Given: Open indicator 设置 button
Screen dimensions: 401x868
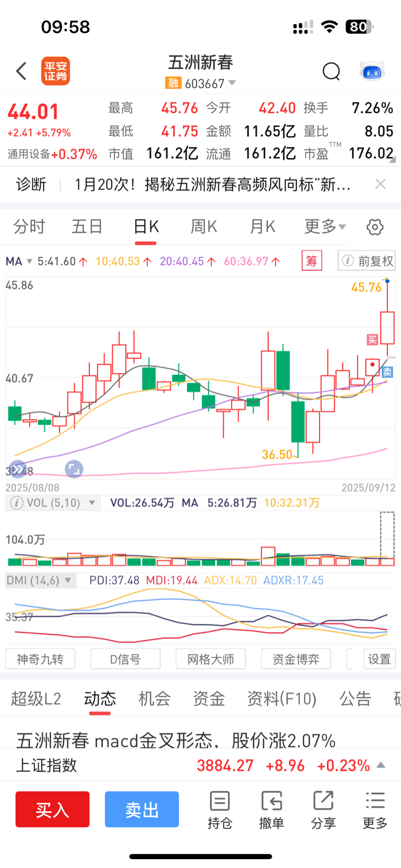Looking at the screenshot, I should pyautogui.click(x=380, y=659).
